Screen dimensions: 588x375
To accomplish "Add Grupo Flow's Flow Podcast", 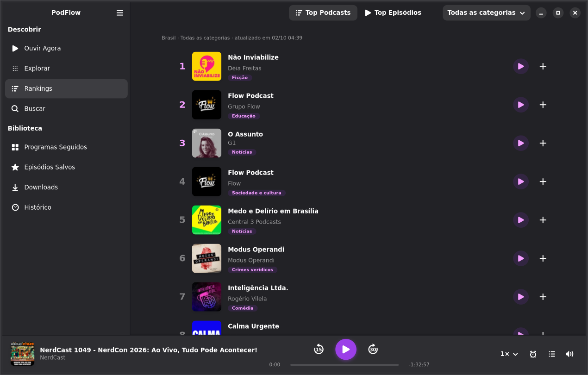I will 543,105.
